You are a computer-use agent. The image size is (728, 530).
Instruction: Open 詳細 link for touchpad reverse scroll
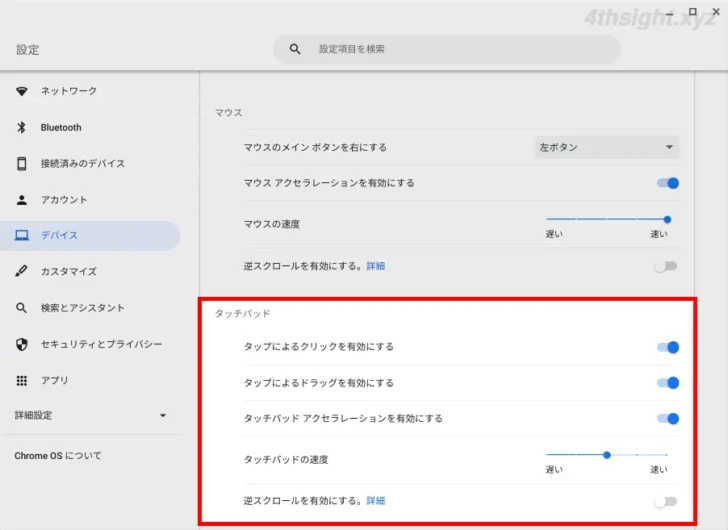pyautogui.click(x=376, y=501)
